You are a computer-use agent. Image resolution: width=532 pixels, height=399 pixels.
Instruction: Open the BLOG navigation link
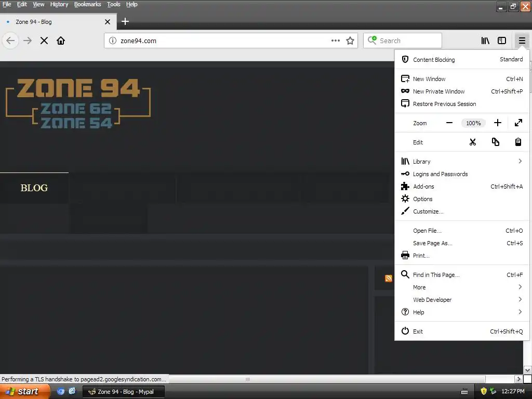34,188
